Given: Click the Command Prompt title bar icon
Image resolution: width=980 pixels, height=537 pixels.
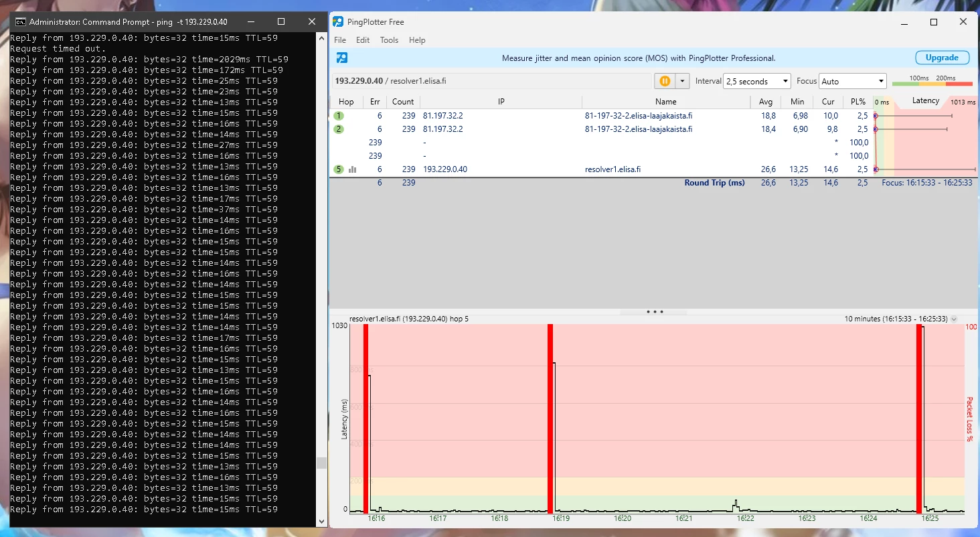Looking at the screenshot, I should 21,22.
